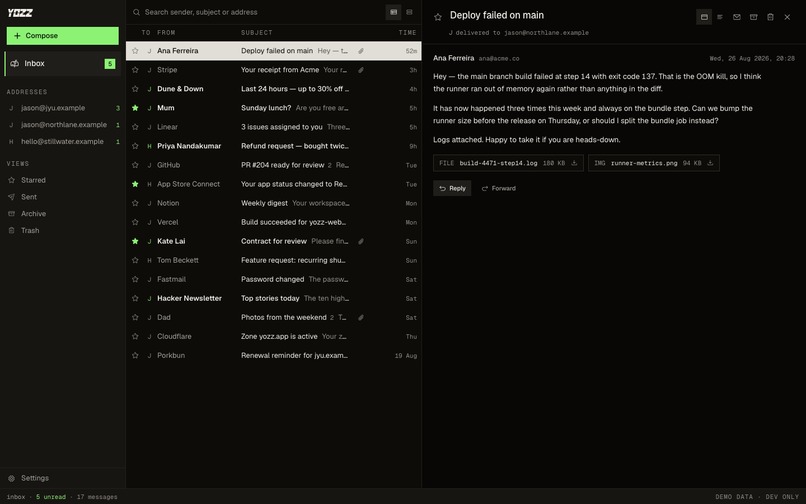Click paperclip icon on Dad row

pos(361,317)
